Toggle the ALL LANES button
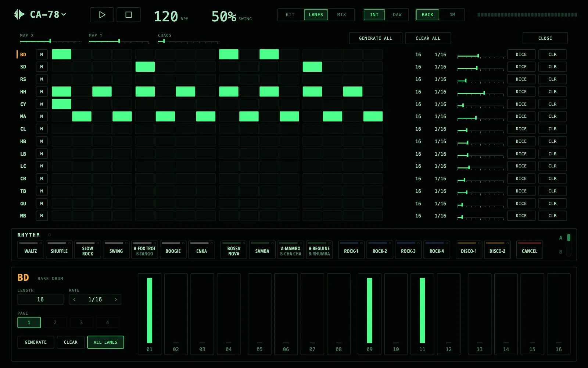588x368 pixels. click(x=105, y=342)
